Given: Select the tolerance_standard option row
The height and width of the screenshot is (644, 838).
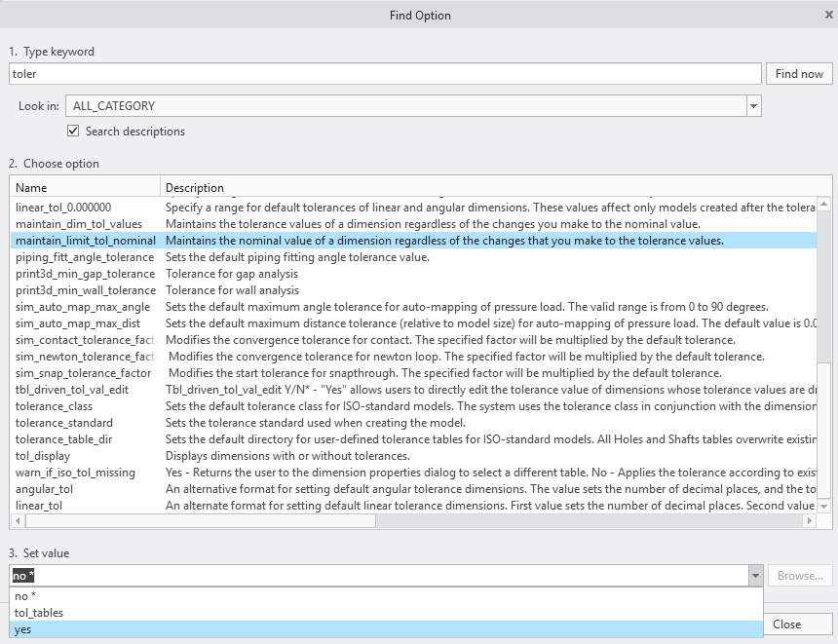Looking at the screenshot, I should pyautogui.click(x=64, y=423).
